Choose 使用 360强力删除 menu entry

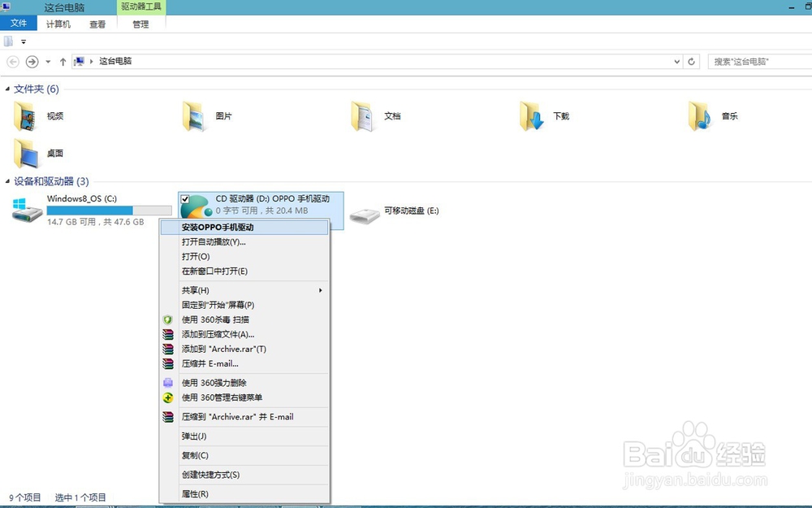[244, 383]
